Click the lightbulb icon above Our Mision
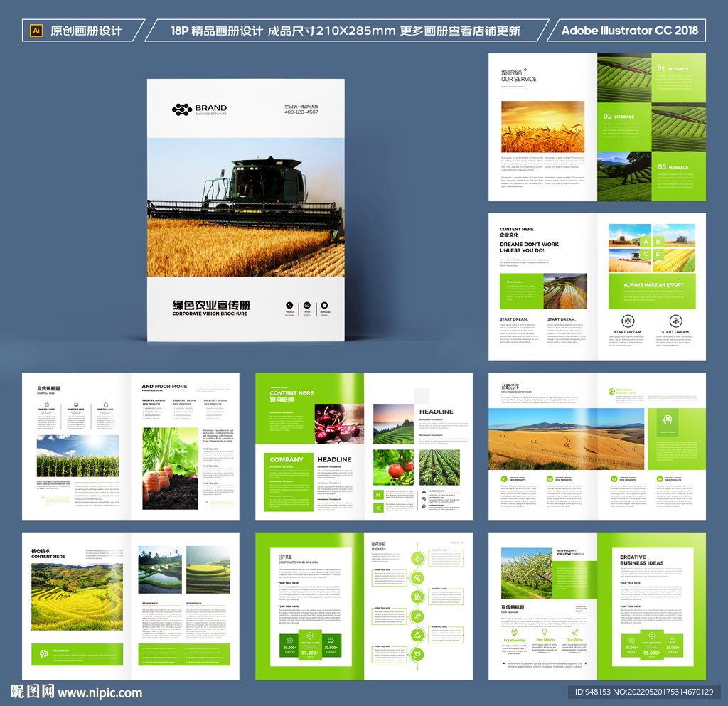Screen dimensions: 728x706 pyautogui.click(x=545, y=632)
